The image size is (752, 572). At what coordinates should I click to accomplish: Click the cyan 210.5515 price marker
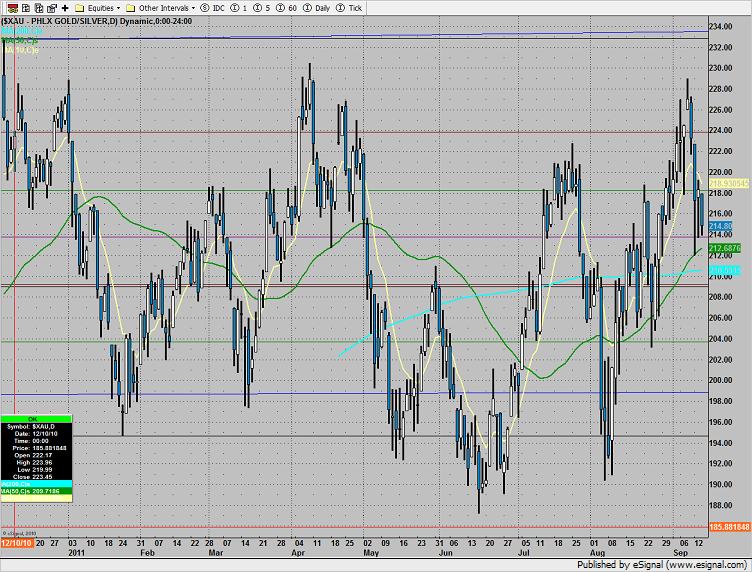click(725, 270)
